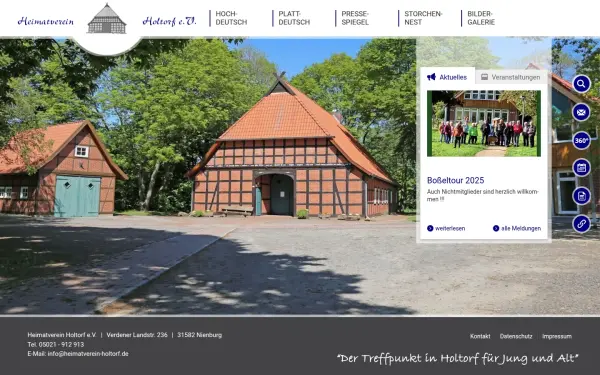
Task: Open the chain links icon
Action: click(x=581, y=224)
